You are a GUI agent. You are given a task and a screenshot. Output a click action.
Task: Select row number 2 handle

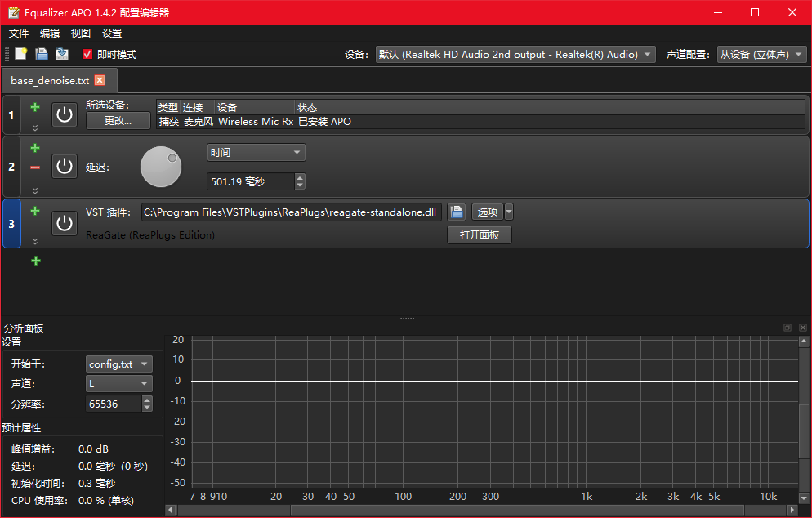(11, 167)
